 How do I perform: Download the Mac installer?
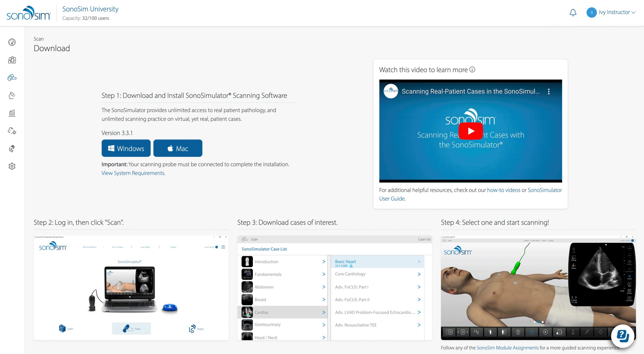178,148
